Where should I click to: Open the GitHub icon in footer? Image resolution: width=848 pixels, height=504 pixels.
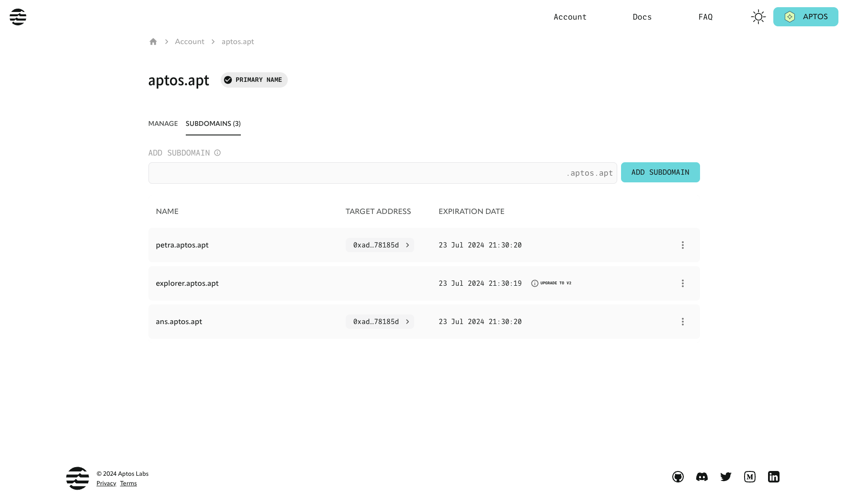tap(678, 477)
